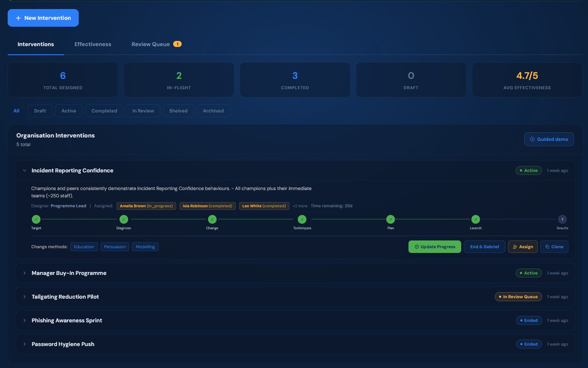Click the Time remaining: 29d text
Image resolution: width=588 pixels, height=368 pixels.
pyautogui.click(x=331, y=206)
